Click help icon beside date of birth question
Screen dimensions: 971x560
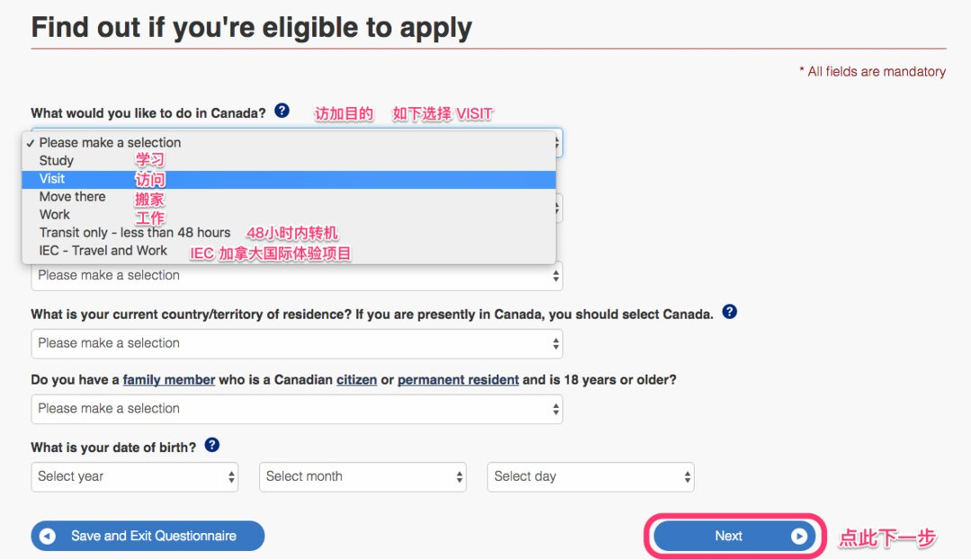pyautogui.click(x=212, y=445)
